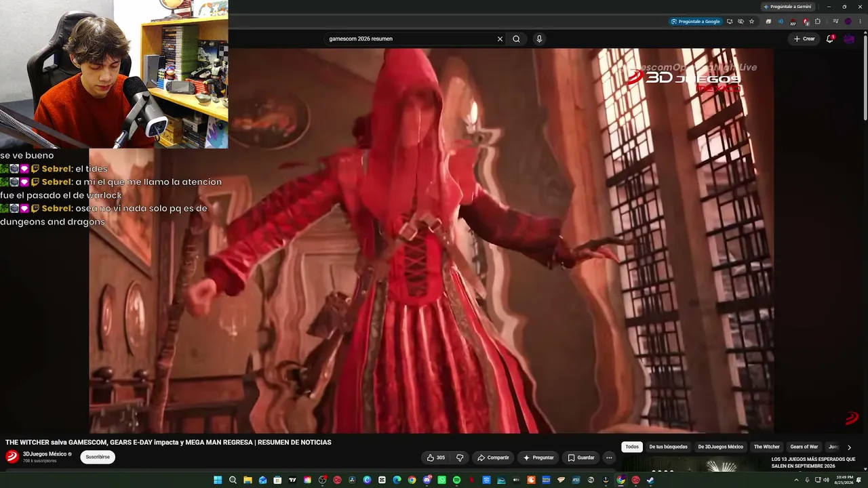
Task: Open Windows taskbar Search
Action: [233, 480]
